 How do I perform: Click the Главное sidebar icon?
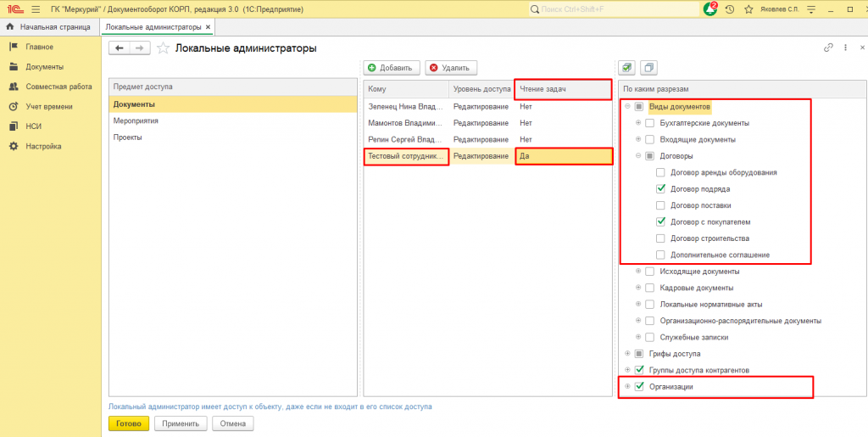pyautogui.click(x=14, y=47)
